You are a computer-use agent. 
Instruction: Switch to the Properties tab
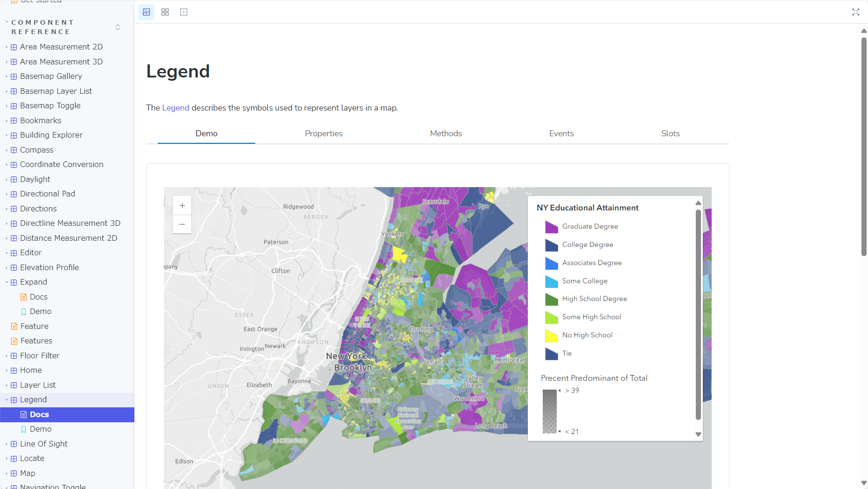[323, 133]
